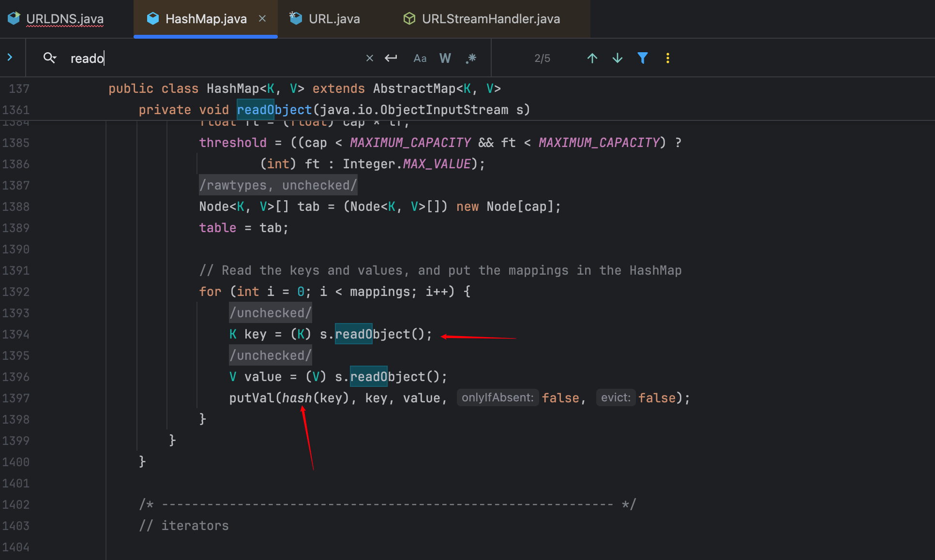This screenshot has width=935, height=560.
Task: Click into the search field containing 'reado'
Action: point(213,59)
